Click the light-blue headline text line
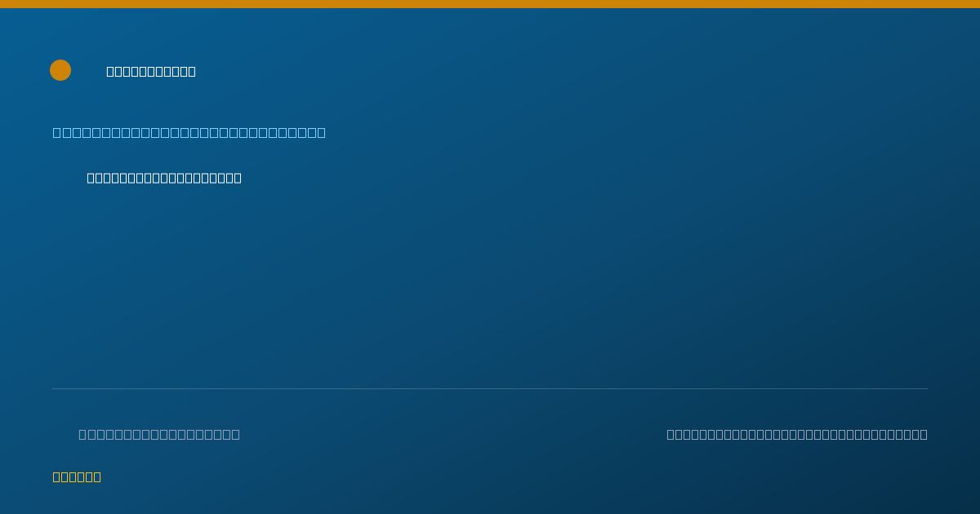 pyautogui.click(x=189, y=132)
